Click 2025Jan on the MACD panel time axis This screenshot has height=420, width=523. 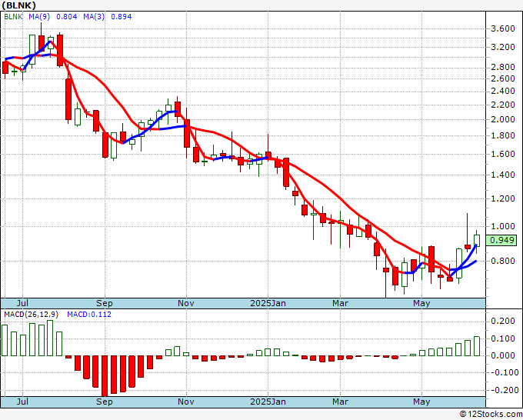point(268,402)
